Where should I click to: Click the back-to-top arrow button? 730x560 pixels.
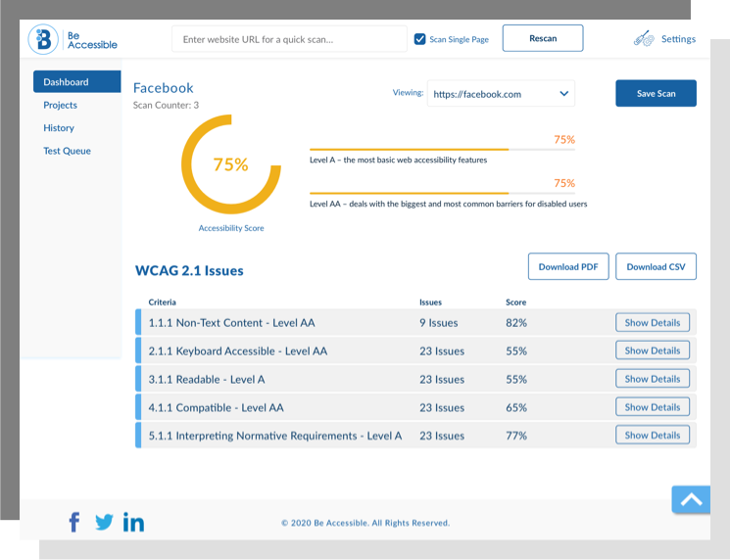(x=691, y=499)
